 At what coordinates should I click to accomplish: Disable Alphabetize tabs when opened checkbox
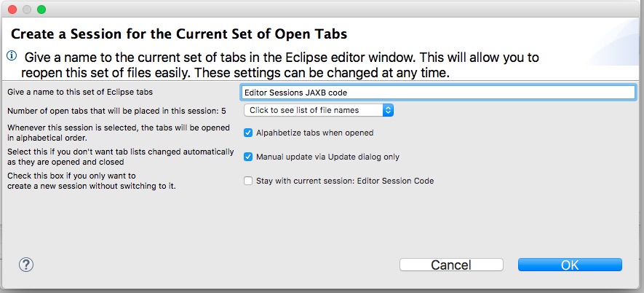[x=249, y=133]
